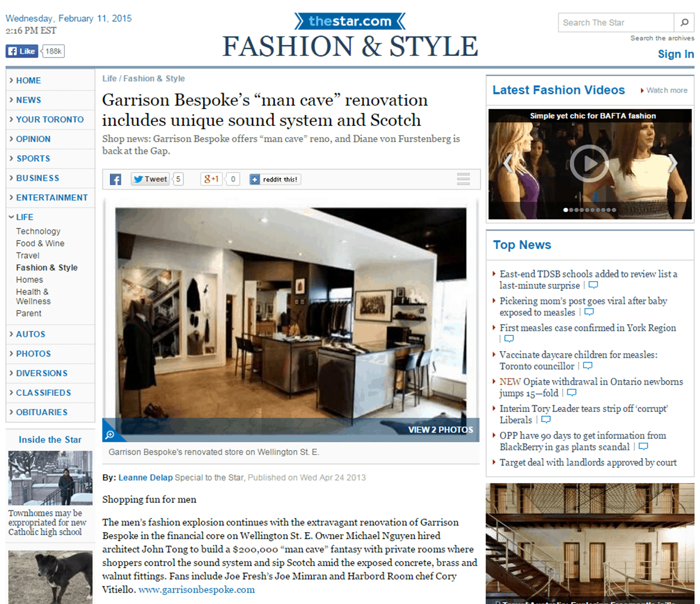Select last video carousel pagination dot

[x=614, y=210]
